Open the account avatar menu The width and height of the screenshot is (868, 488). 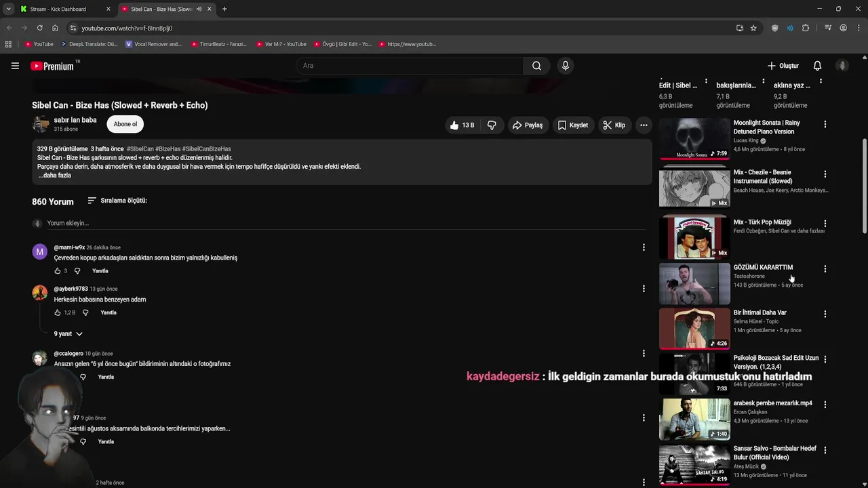click(842, 66)
